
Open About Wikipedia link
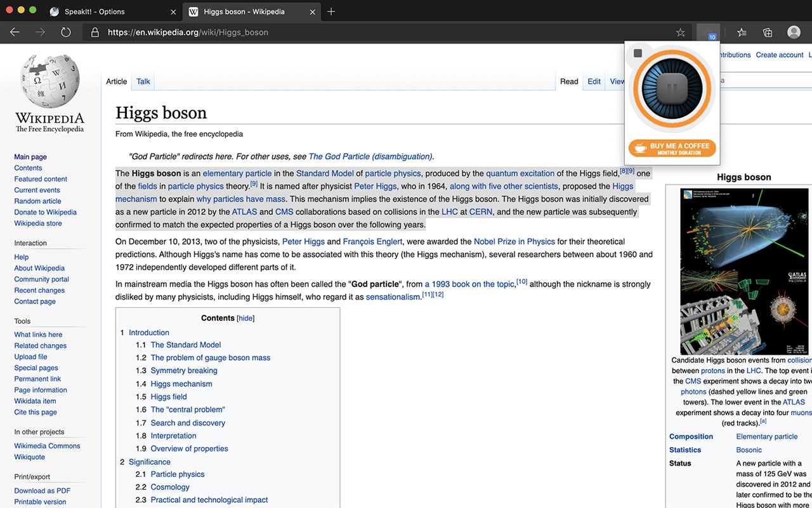pos(39,268)
